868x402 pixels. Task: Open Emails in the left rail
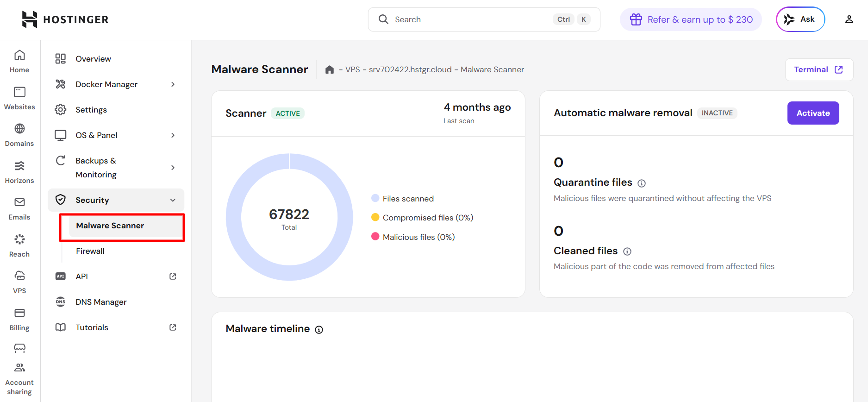coord(19,209)
